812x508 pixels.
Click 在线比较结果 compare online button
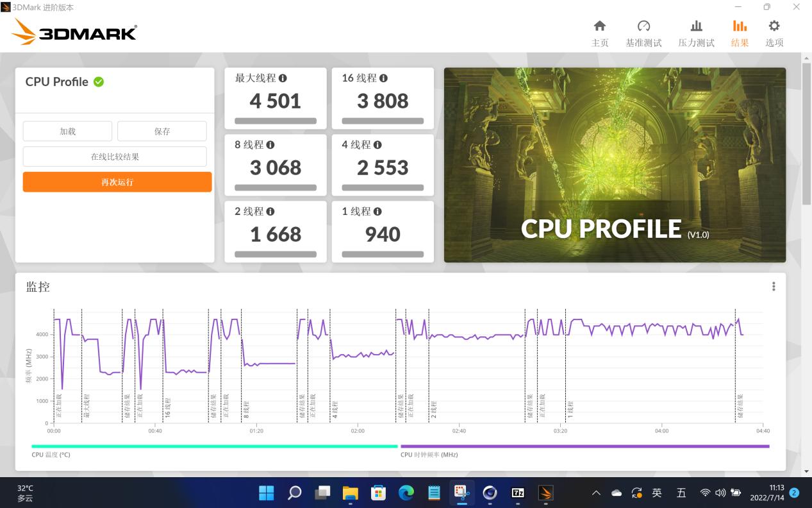(x=115, y=157)
